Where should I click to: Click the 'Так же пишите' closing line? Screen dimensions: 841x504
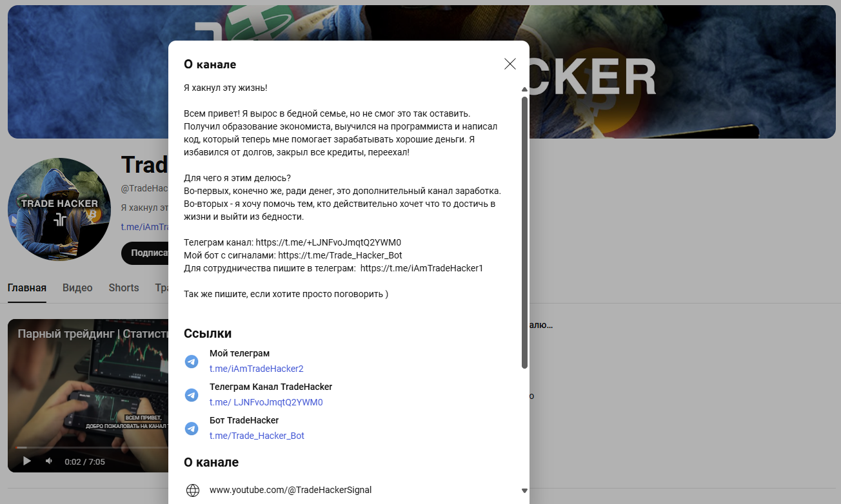[x=286, y=294]
